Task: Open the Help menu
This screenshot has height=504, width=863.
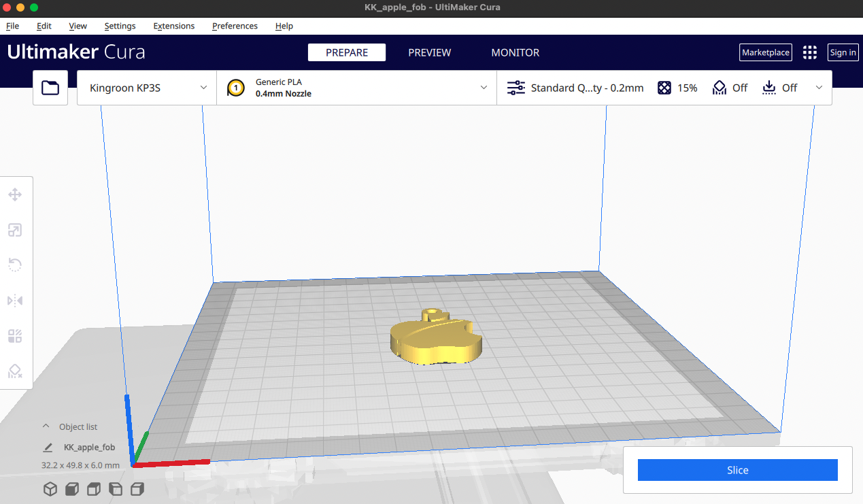Action: [284, 26]
